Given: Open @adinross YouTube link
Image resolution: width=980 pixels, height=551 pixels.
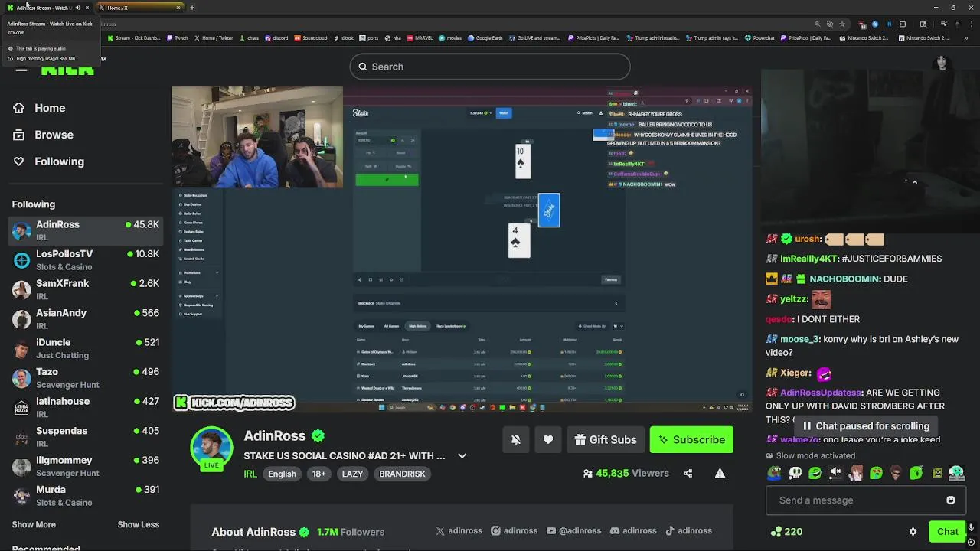Looking at the screenshot, I should click(x=573, y=530).
